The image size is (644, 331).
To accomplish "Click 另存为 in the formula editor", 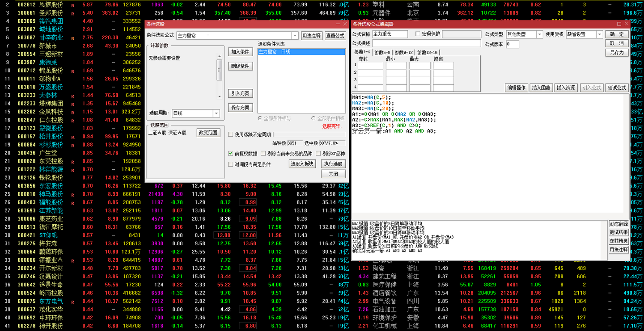I will pyautogui.click(x=617, y=52).
